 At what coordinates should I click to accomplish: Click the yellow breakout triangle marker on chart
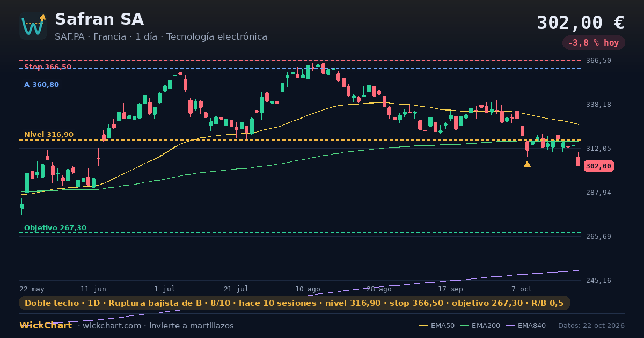(527, 164)
